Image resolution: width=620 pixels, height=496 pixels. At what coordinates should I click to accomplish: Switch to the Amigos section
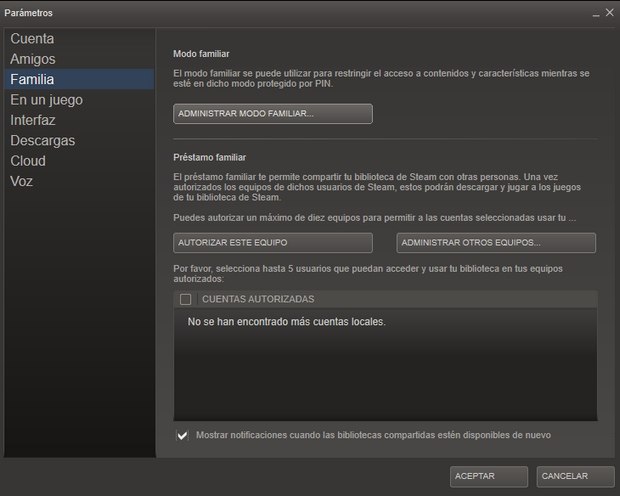tap(34, 59)
